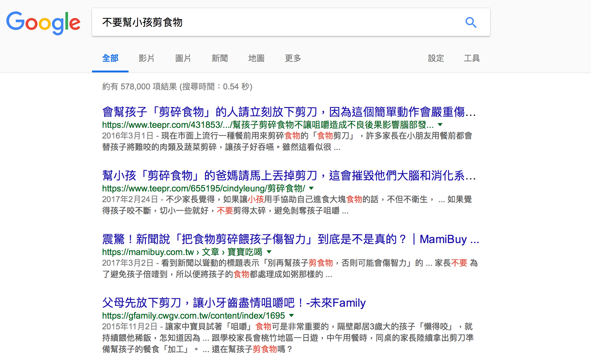Image resolution: width=591 pixels, height=364 pixels.
Task: Open result 幫小孩「剪碎食物」的爸媽請馬上丟掉剪刀
Action: coord(289,175)
